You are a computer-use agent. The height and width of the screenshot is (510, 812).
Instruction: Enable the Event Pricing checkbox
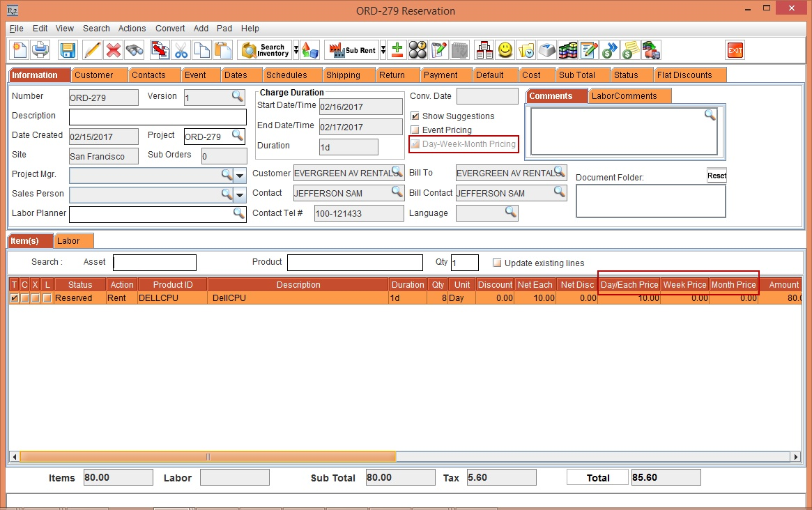(415, 130)
